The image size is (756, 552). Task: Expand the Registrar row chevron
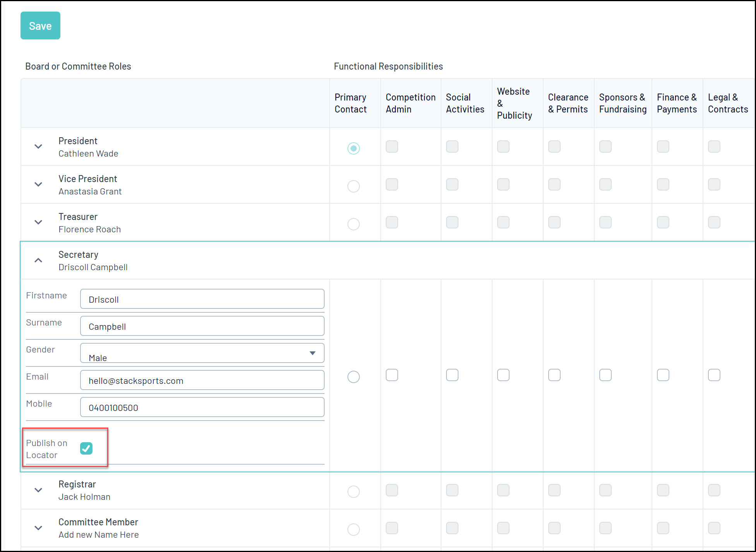click(38, 490)
